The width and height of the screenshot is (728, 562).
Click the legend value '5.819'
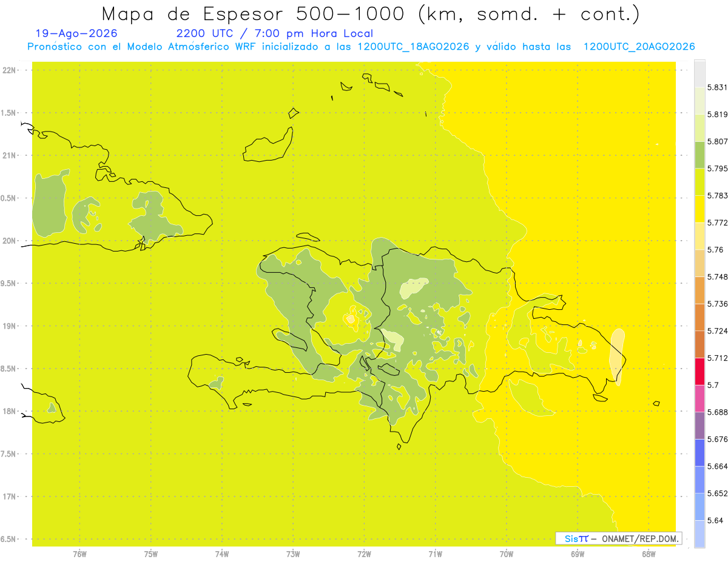[x=718, y=115]
